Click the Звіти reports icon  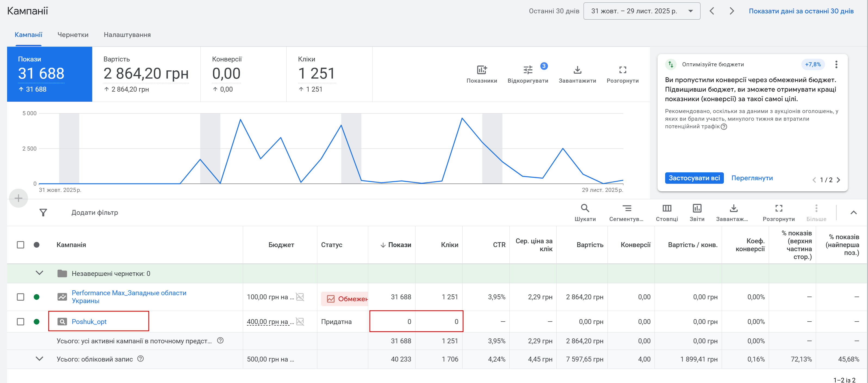point(697,208)
